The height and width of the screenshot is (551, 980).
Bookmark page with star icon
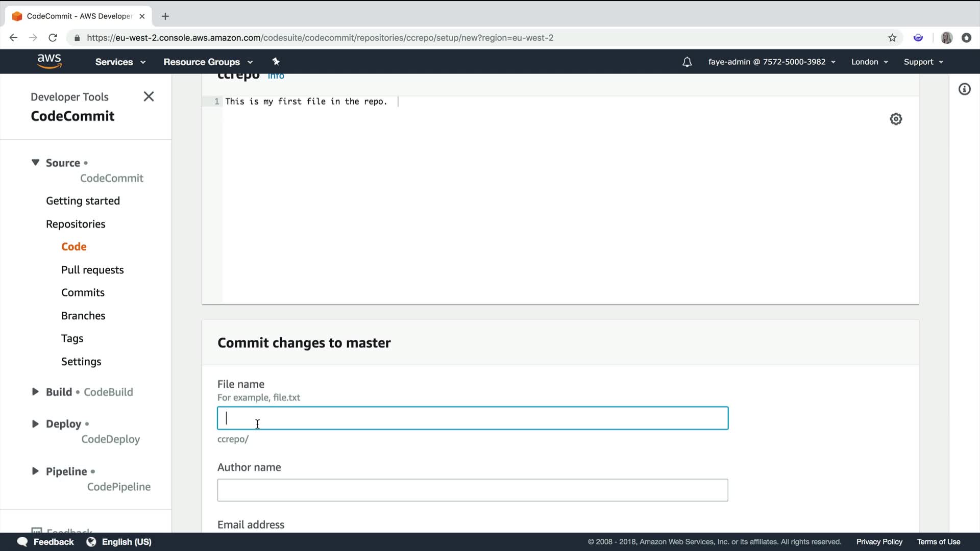[892, 38]
